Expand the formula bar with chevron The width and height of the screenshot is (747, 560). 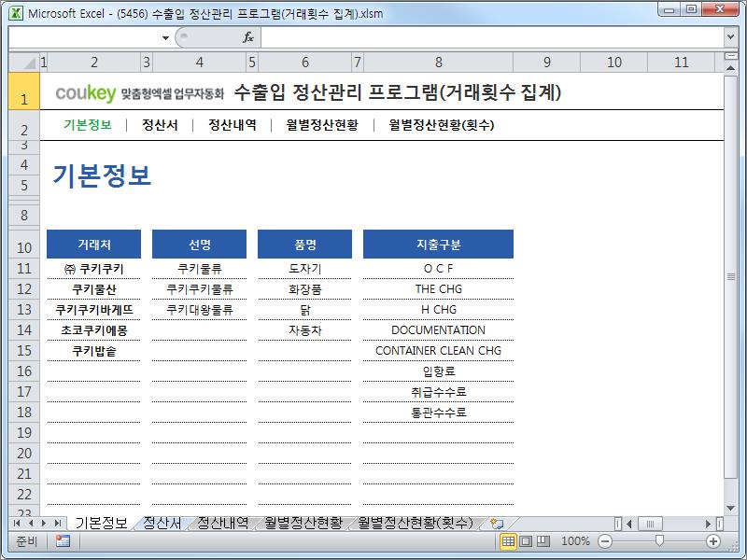[x=730, y=36]
